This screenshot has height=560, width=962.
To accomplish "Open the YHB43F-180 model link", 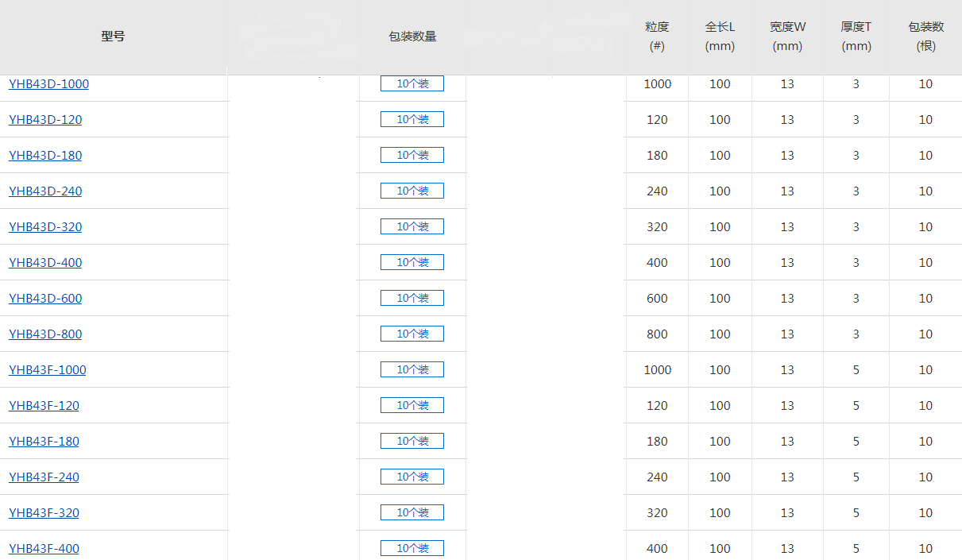I will coord(44,442).
